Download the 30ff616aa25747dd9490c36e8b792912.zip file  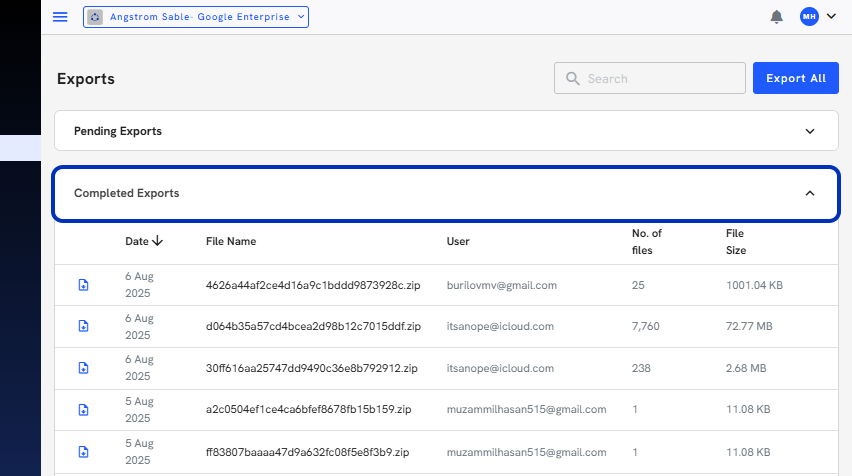tap(83, 368)
